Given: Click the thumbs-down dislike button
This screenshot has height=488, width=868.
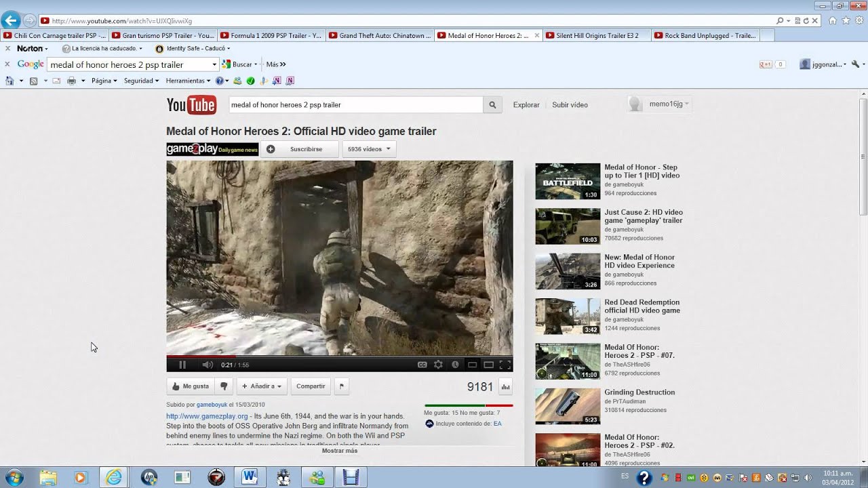Looking at the screenshot, I should click(x=224, y=386).
